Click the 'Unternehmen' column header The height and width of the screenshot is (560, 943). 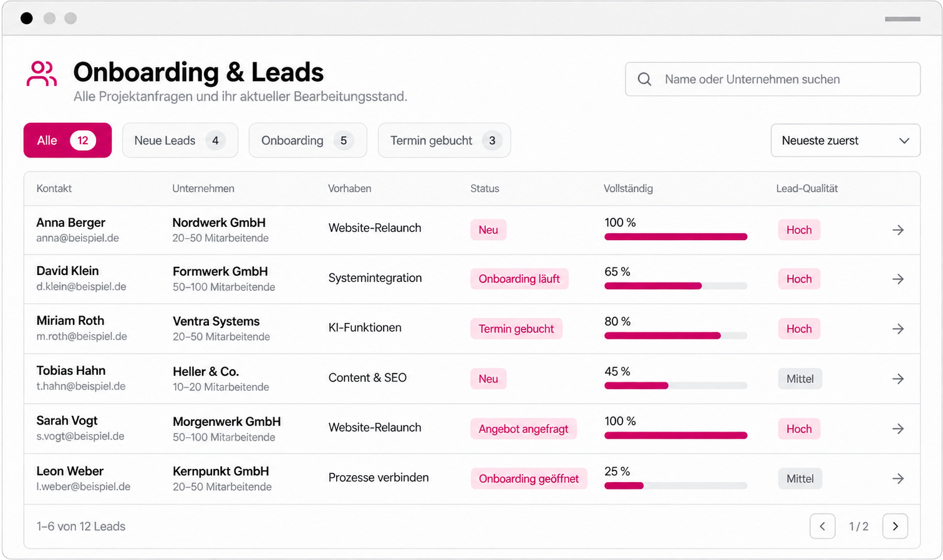203,188
